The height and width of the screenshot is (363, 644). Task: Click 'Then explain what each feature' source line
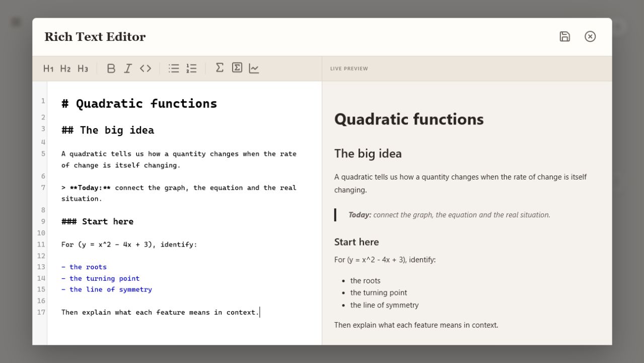coord(160,312)
